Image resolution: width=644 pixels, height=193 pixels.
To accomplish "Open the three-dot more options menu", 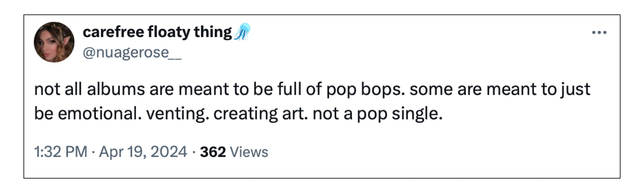I will [x=599, y=32].
